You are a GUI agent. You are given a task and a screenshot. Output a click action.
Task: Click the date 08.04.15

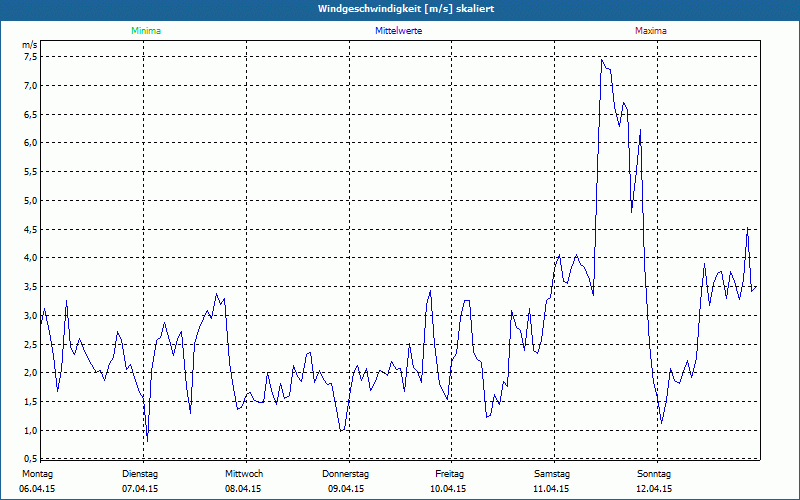243,489
